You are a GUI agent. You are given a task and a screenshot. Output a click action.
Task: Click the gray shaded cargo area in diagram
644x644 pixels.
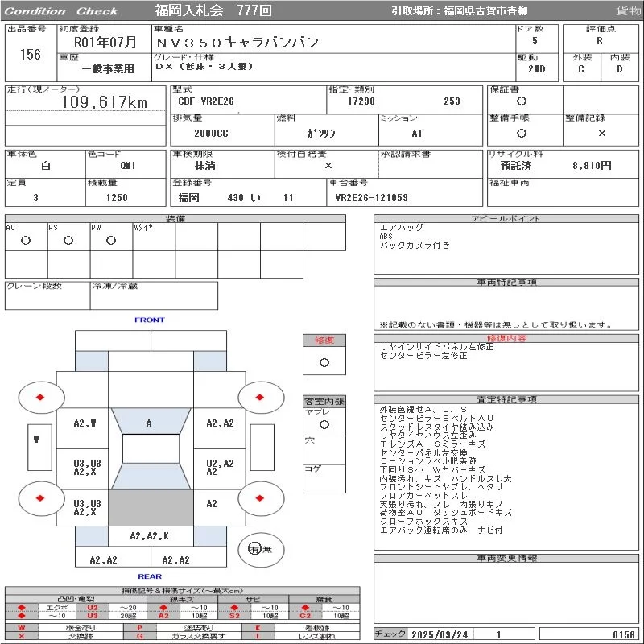pyautogui.click(x=150, y=507)
